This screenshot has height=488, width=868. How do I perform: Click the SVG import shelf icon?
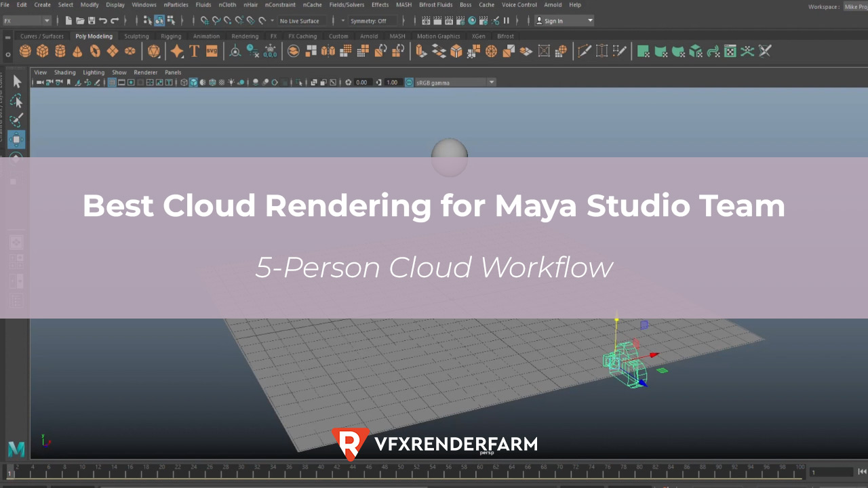[212, 51]
